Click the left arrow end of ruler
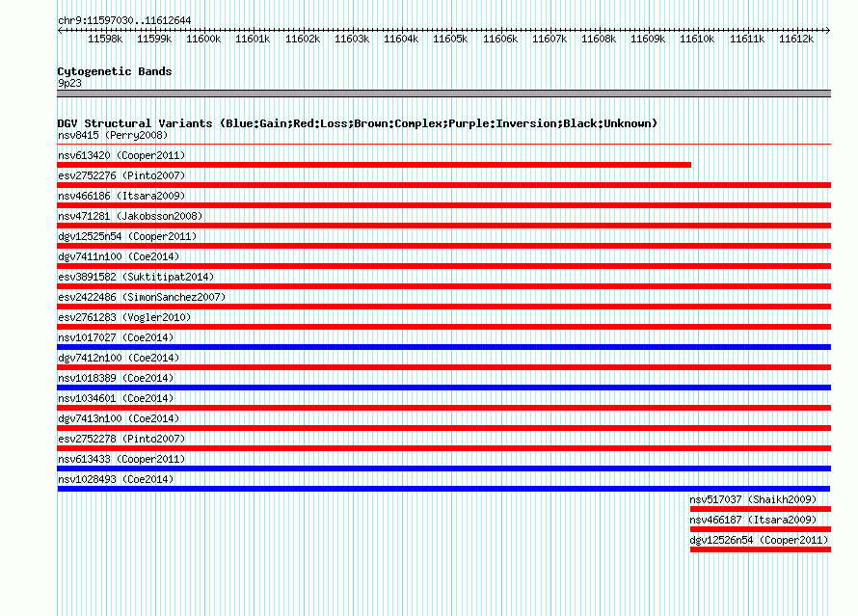Screen dimensions: 858x616 point(60,30)
